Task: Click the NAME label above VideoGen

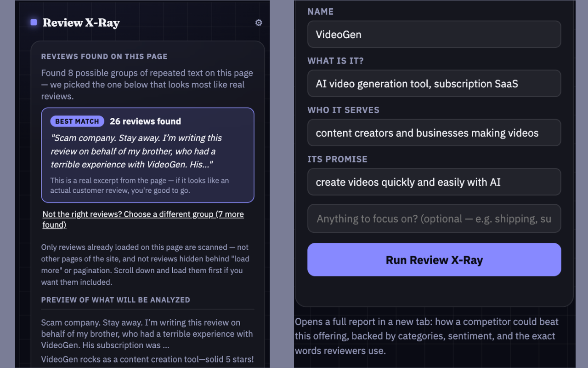Action: (321, 12)
